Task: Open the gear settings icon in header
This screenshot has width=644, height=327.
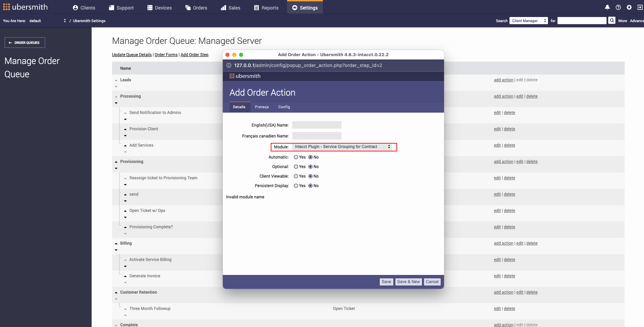Action: point(629,7)
